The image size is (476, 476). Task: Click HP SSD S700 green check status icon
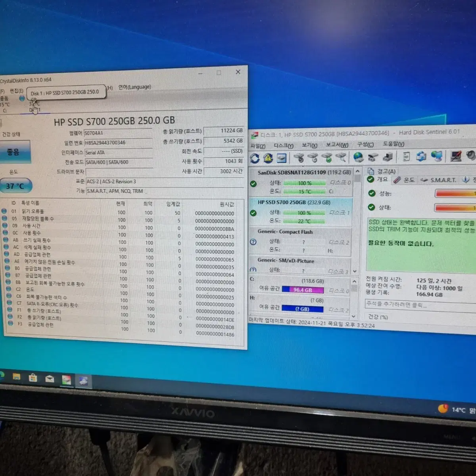coord(253,213)
